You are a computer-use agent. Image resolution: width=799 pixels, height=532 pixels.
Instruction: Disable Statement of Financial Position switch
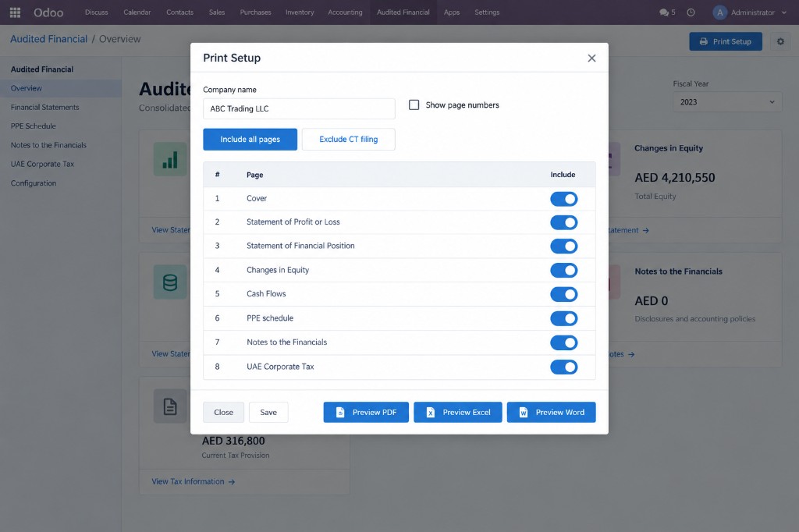563,246
